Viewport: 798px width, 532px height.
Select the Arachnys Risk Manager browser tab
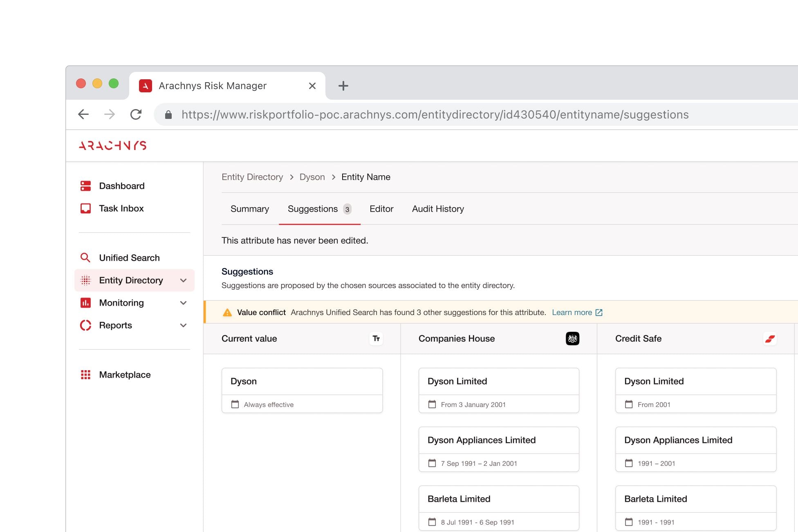point(227,86)
